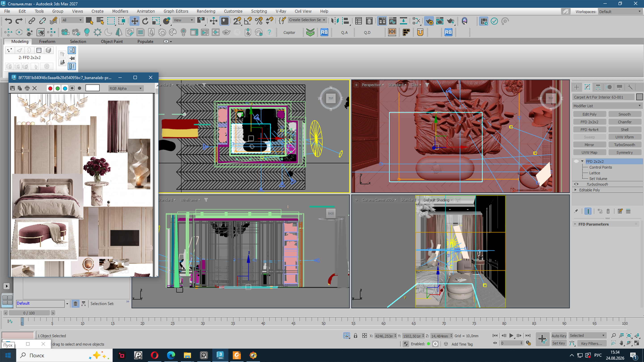The height and width of the screenshot is (362, 644).
Task: Go to the end frame
Action: tap(528, 335)
